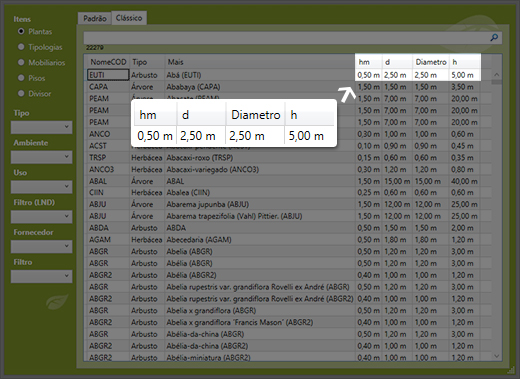Click the window resize grip corner
Screen dimensions: 520x379
pyautogui.click(x=510, y=370)
